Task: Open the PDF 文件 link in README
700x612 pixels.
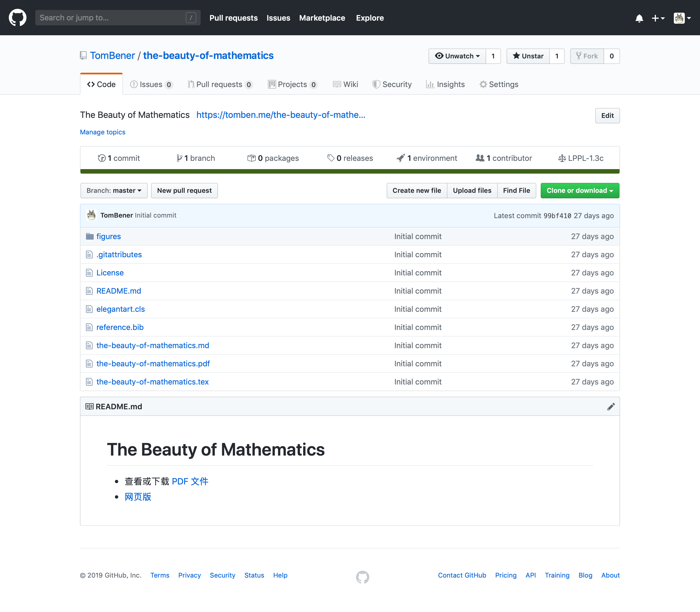Action: pos(190,481)
